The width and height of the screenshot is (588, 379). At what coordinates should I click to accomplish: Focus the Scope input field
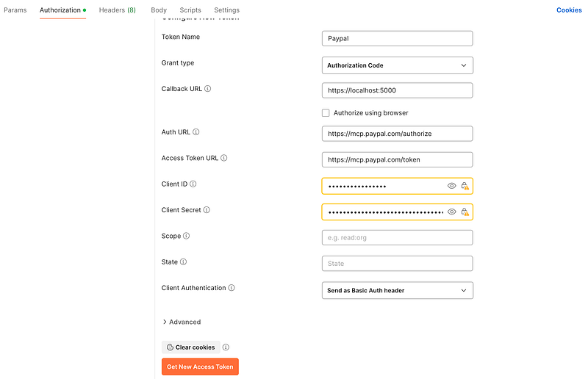397,238
